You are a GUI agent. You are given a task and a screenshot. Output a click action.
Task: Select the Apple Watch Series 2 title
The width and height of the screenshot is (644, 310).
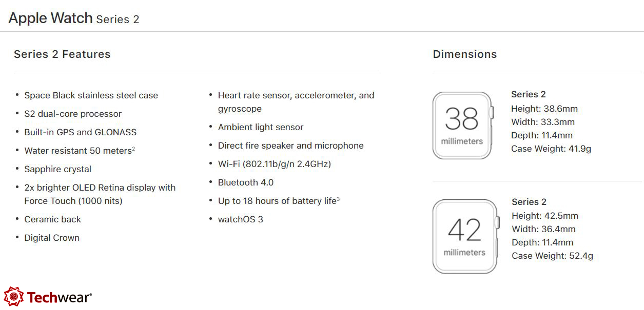(74, 18)
